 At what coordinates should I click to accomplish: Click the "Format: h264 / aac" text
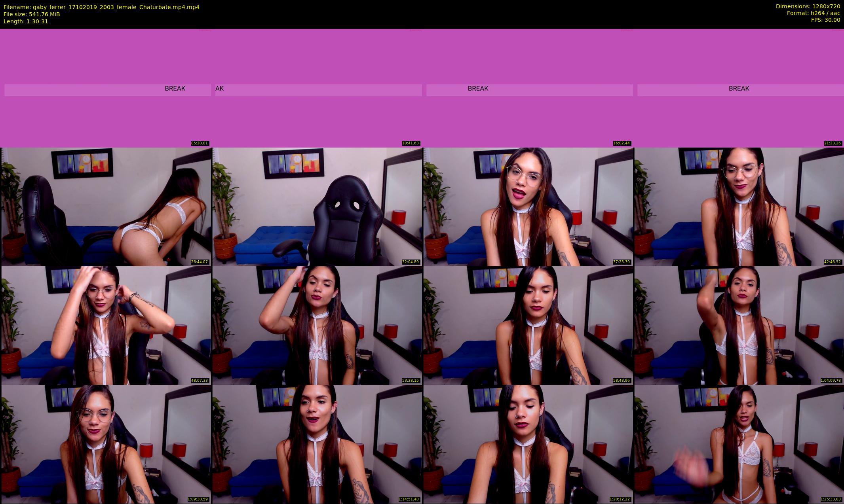814,13
